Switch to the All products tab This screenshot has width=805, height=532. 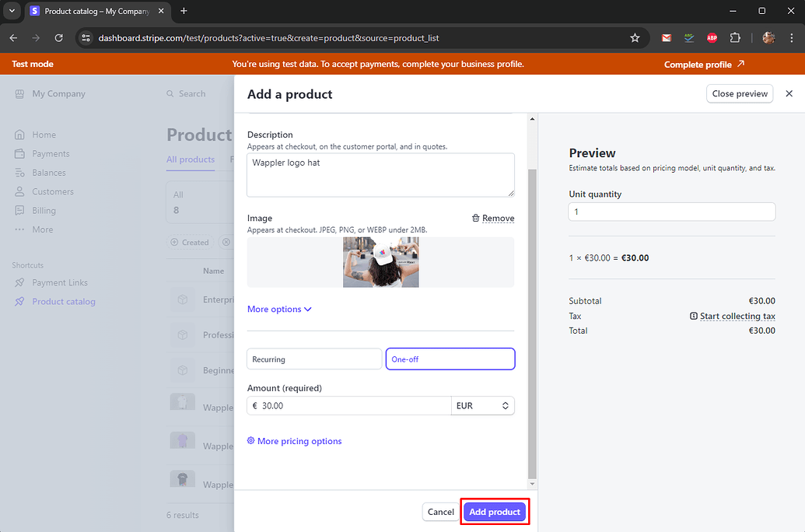click(x=190, y=159)
